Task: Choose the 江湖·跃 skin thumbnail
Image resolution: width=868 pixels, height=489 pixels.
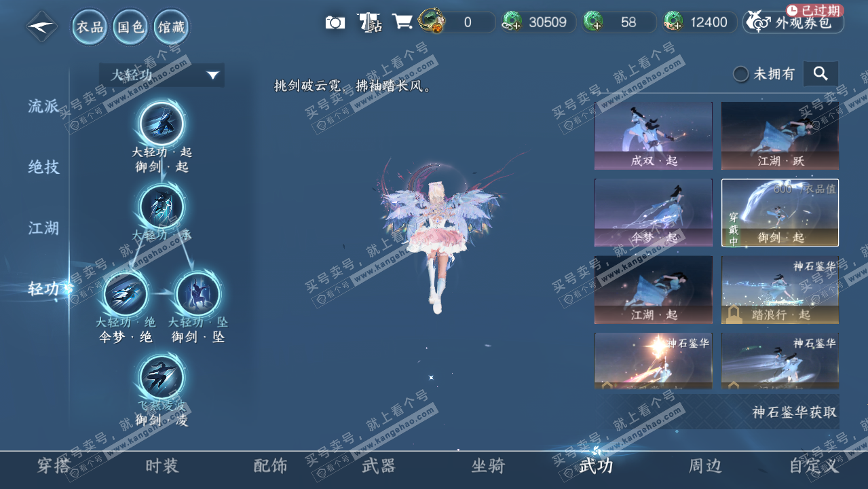Action: coord(780,136)
